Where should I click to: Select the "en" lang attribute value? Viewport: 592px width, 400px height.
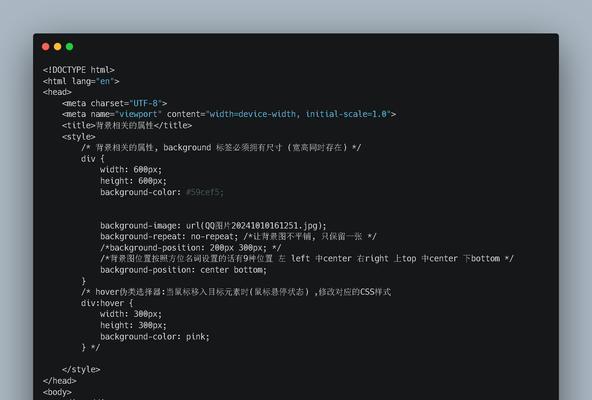105,81
